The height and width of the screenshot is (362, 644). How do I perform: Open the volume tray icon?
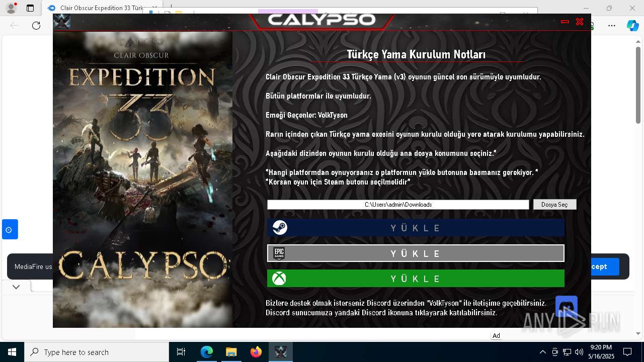point(579,352)
